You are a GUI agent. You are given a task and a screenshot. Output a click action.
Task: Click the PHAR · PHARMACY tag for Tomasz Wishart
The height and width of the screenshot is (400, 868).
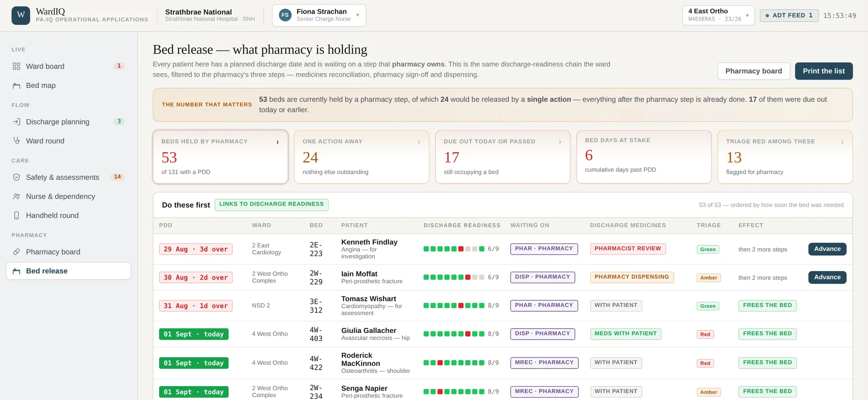(544, 305)
